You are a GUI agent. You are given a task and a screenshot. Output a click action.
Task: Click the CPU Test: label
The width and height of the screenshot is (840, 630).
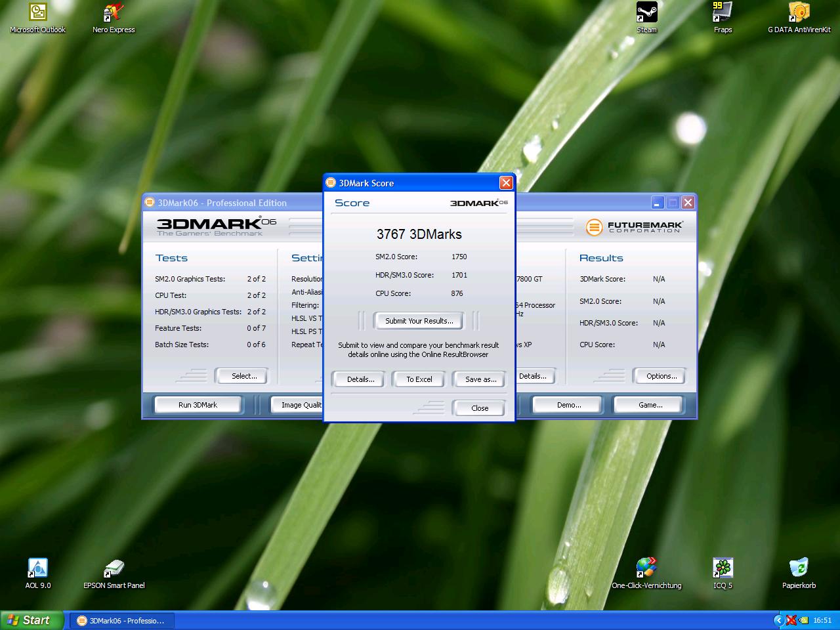click(x=171, y=295)
